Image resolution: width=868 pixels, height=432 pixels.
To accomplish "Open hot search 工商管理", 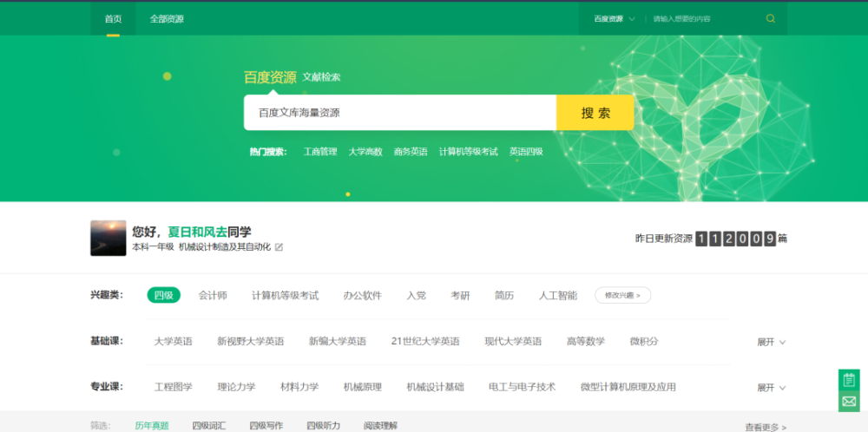I will pos(320,152).
